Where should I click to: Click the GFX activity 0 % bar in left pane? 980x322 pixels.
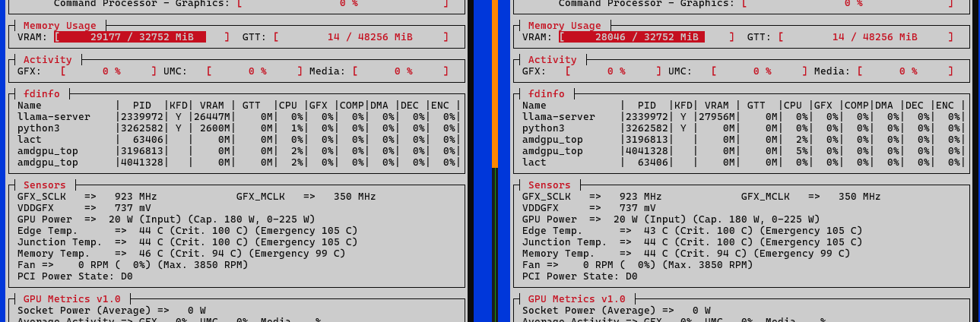pyautogui.click(x=108, y=71)
